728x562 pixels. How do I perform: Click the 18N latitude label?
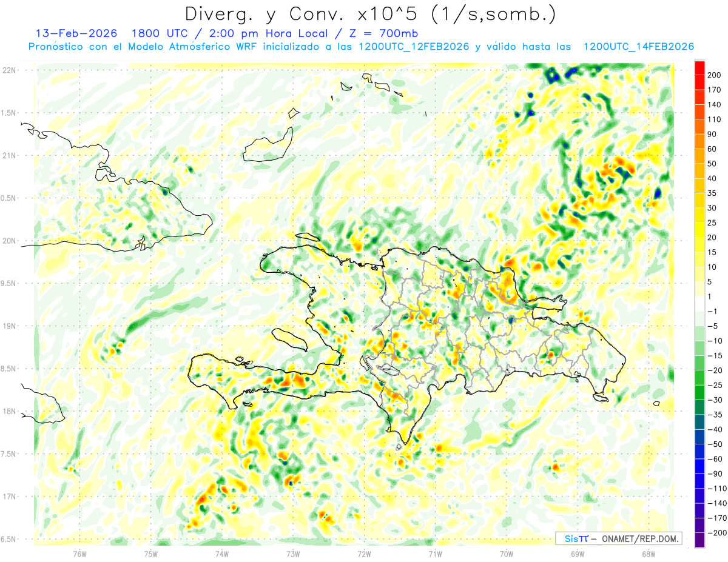tap(8, 411)
